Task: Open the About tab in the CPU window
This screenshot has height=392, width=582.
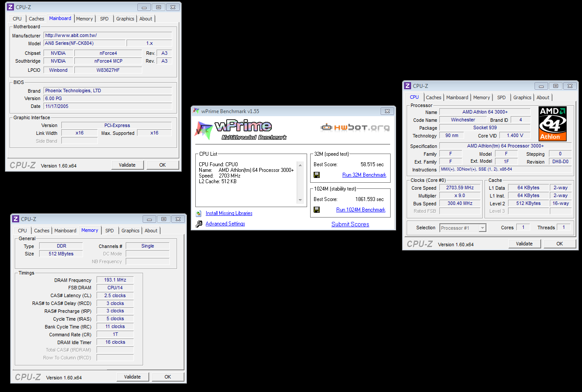Action: 543,97
